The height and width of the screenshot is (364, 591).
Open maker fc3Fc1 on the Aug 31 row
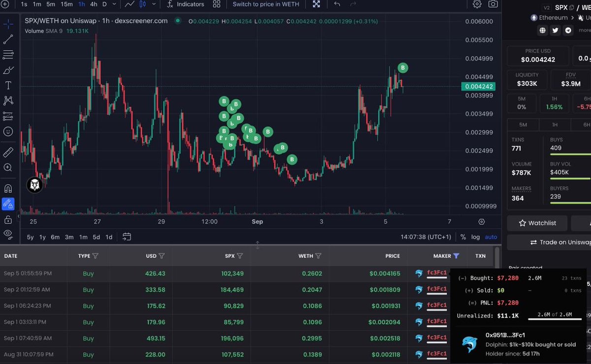click(437, 355)
